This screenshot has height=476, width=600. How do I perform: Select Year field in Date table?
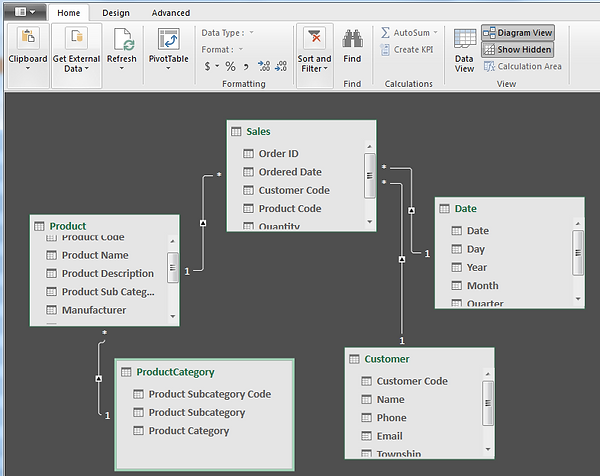coord(477,267)
